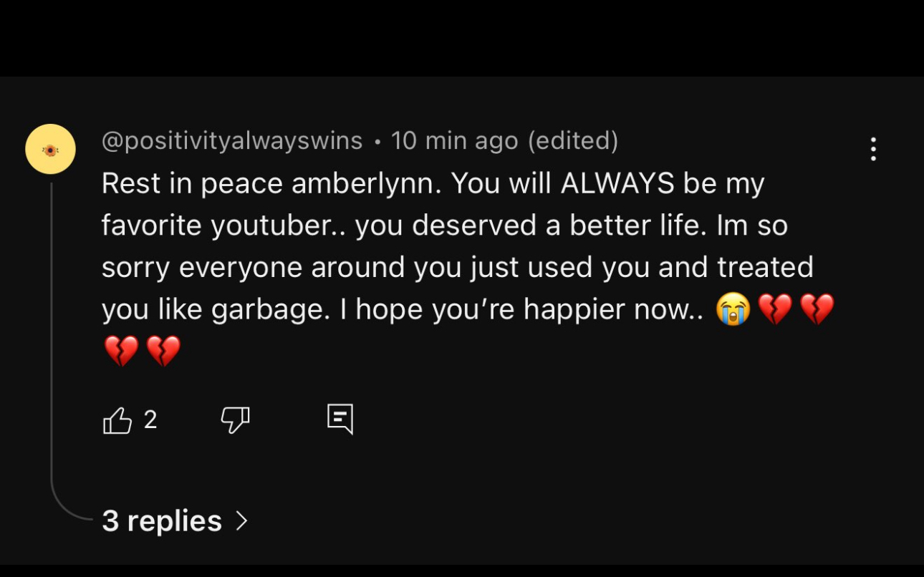Like the comment with thumbs-up icon

pos(118,420)
